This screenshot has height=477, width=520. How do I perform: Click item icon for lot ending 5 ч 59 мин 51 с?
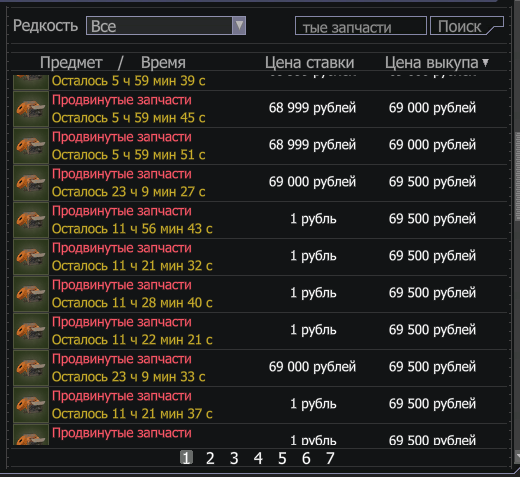[x=31, y=146]
